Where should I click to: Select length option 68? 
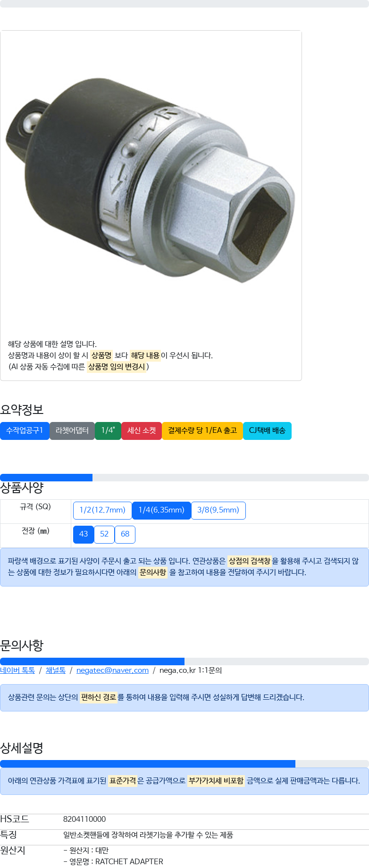125,534
